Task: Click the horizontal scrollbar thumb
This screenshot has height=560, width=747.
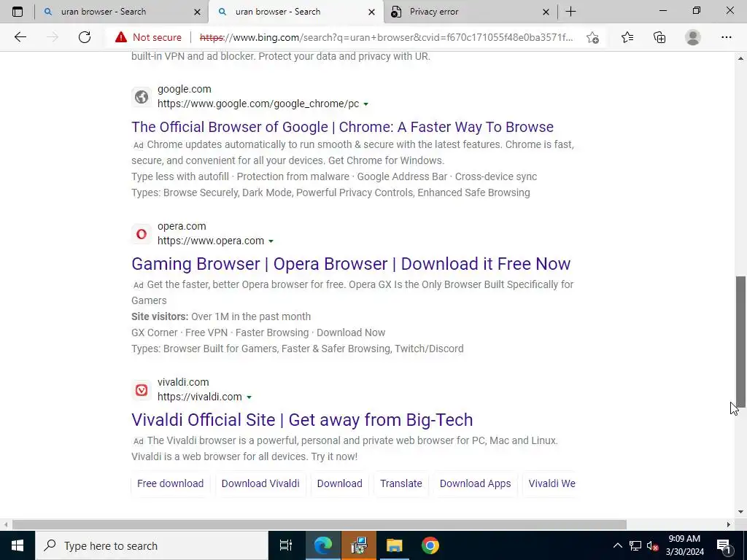Action: pyautogui.click(x=320, y=524)
